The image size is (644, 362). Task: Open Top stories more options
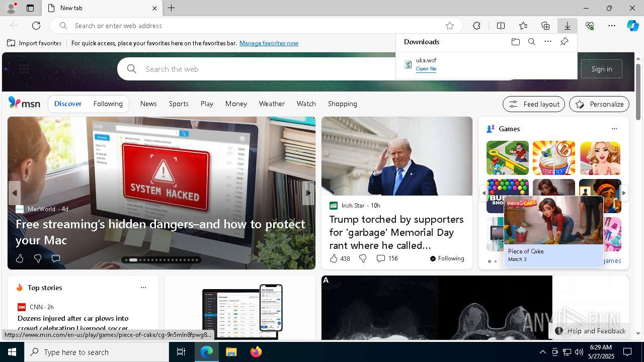[143, 288]
